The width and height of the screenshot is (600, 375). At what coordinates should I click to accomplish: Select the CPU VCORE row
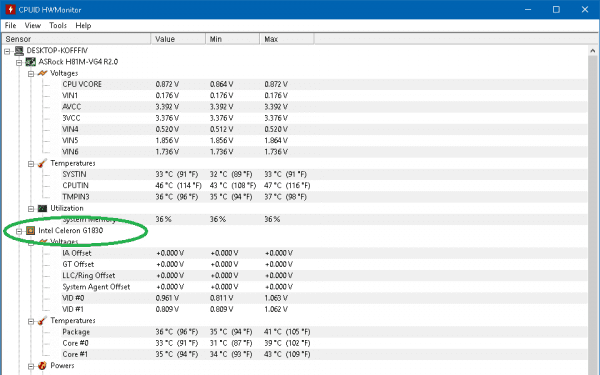pos(324,84)
